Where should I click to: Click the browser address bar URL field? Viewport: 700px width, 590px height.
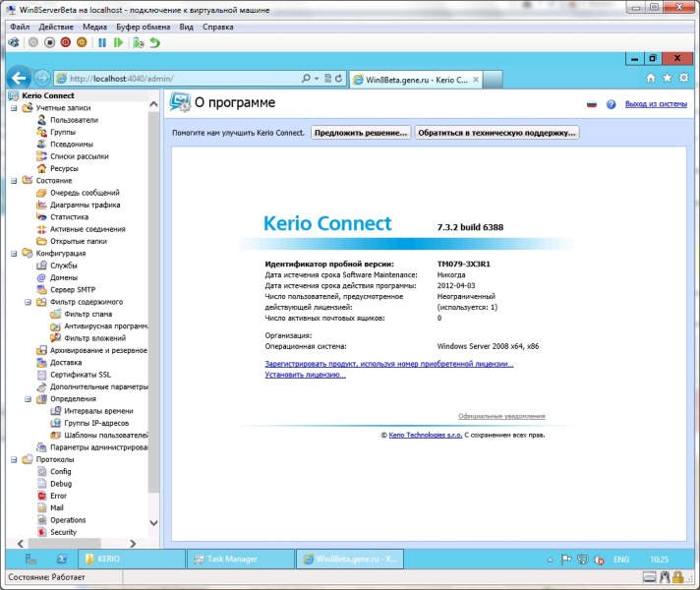click(177, 78)
